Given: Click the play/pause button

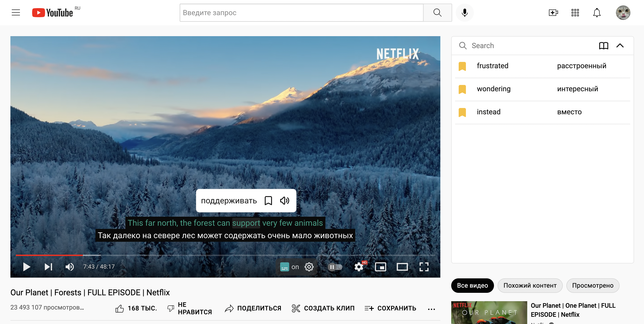Looking at the screenshot, I should point(26,267).
